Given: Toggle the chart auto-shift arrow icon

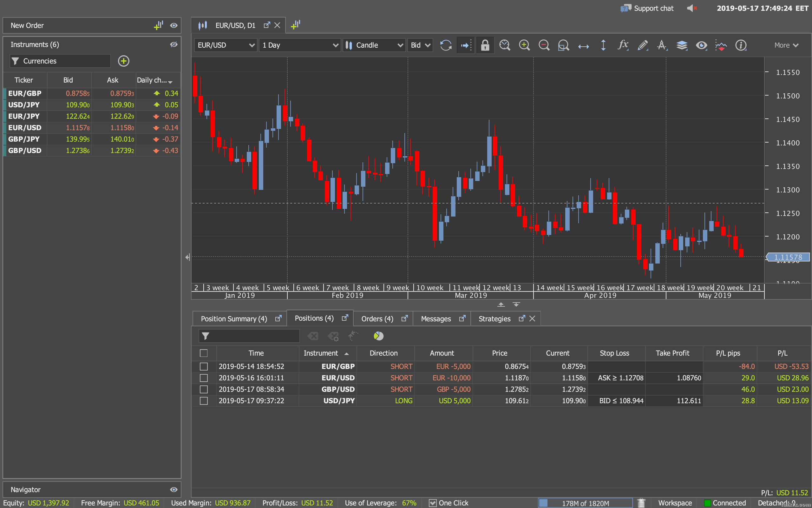Looking at the screenshot, I should (x=466, y=45).
